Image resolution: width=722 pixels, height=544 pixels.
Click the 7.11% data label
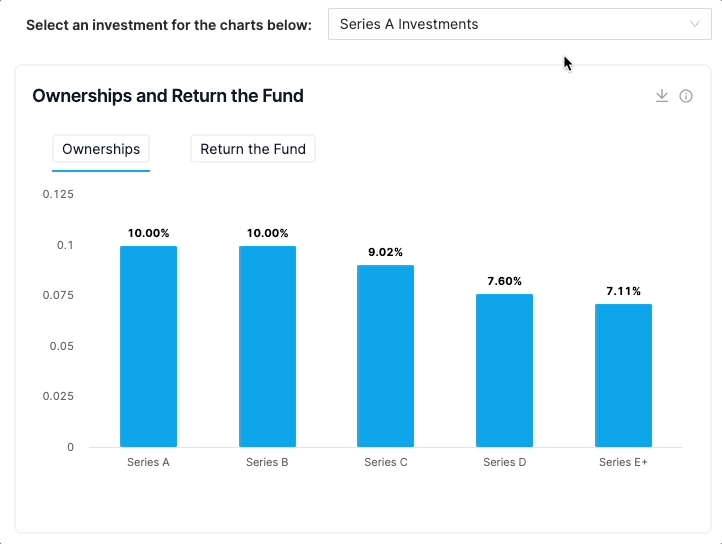click(623, 291)
